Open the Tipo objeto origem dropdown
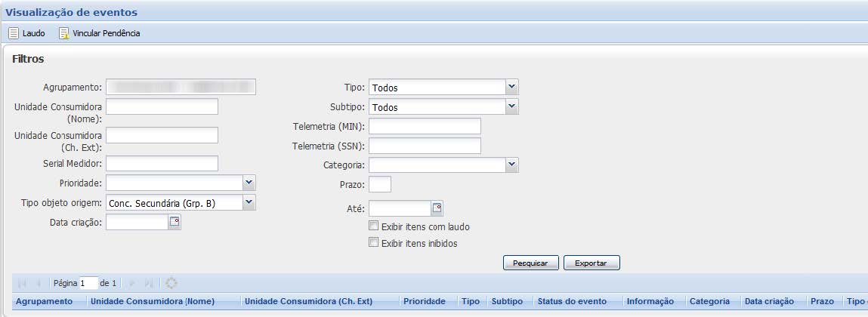 249,202
